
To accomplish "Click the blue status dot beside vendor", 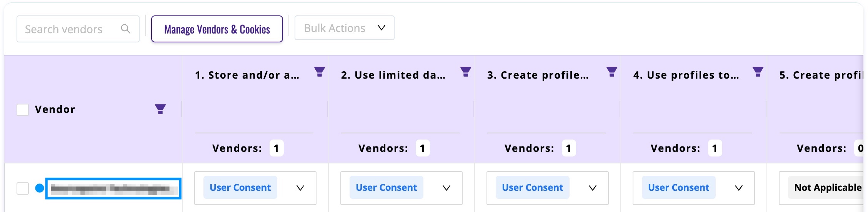I will [x=39, y=188].
